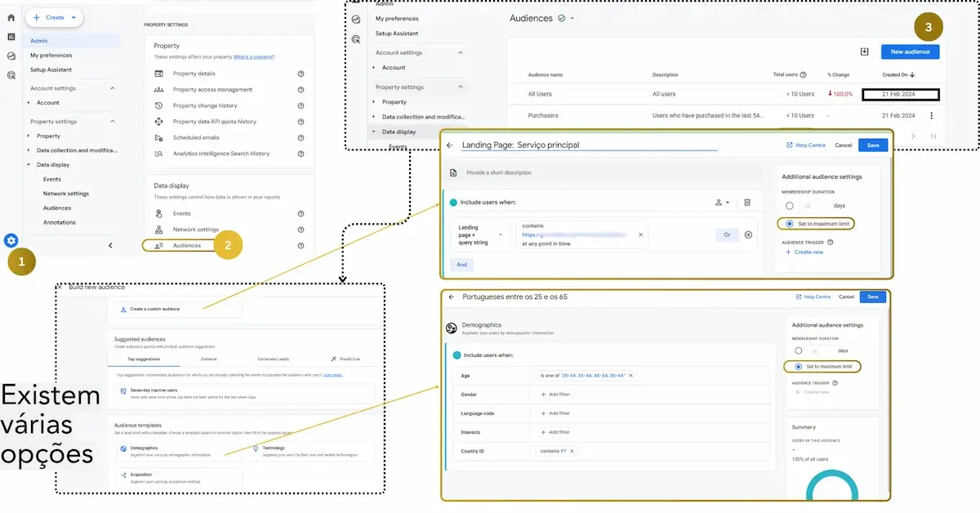Click help icon next to Property details
This screenshot has width=980, height=513.
click(301, 74)
